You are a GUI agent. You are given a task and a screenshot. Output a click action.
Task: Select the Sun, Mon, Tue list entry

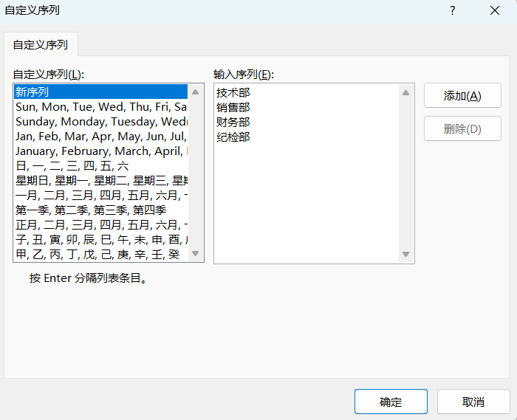click(x=100, y=107)
